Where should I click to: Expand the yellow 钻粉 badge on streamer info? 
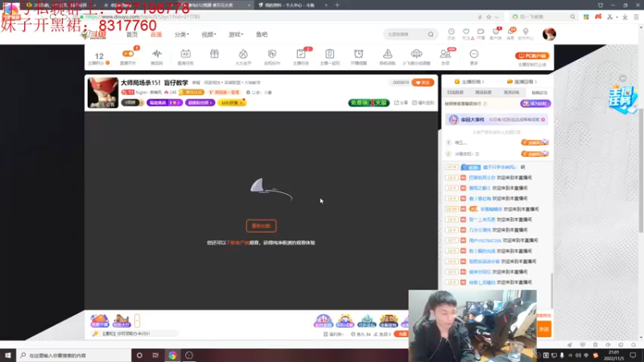point(232,103)
